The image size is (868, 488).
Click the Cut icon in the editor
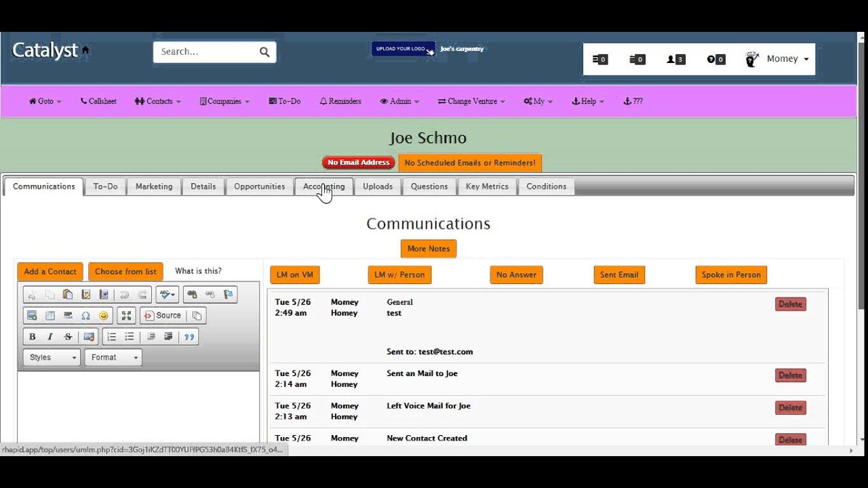tap(32, 295)
